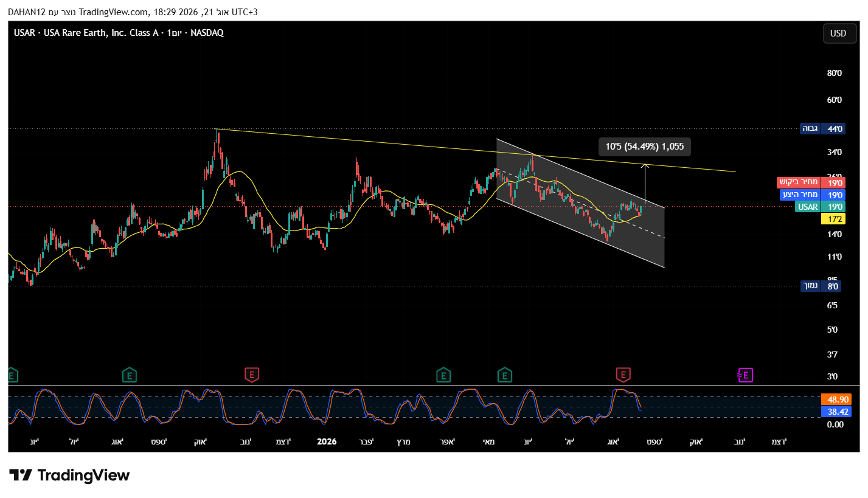Click the 80'0 price scale value
Image resolution: width=868 pixels, height=498 pixels.
[x=834, y=74]
